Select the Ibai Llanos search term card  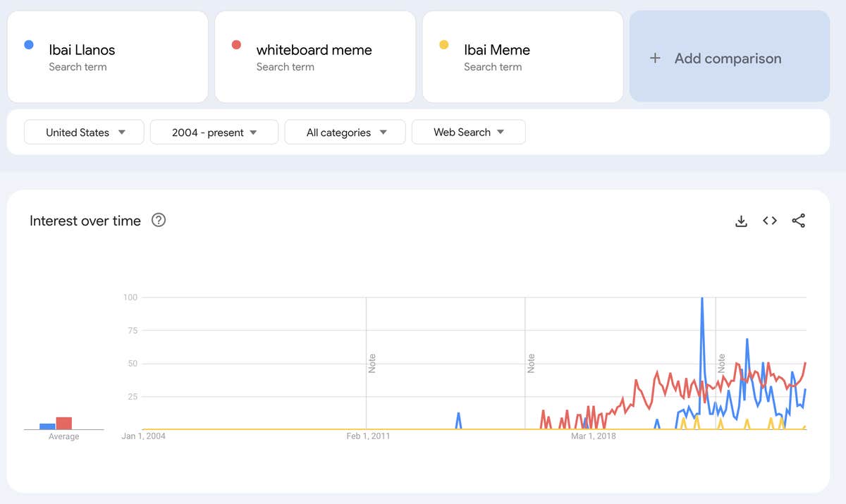click(x=106, y=56)
